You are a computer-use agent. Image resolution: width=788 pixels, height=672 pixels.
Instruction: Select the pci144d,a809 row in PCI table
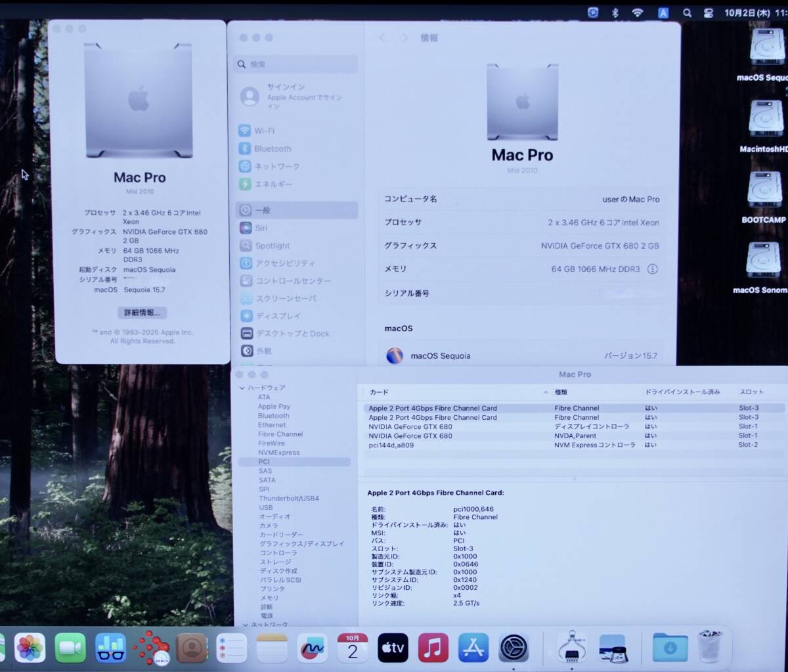391,445
